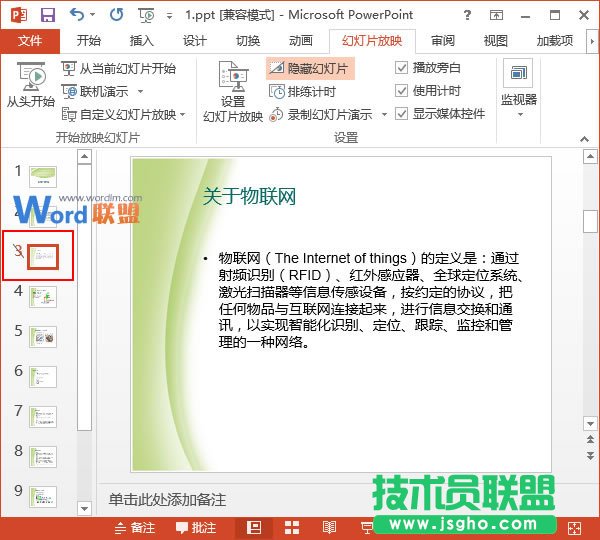600x540 pixels.
Task: Uncheck the 使用计时 checkbox
Action: coord(402,91)
